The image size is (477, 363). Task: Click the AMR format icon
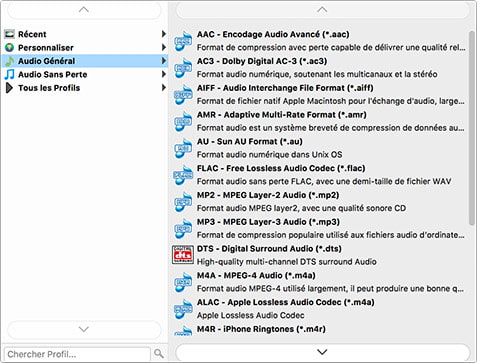[183, 121]
